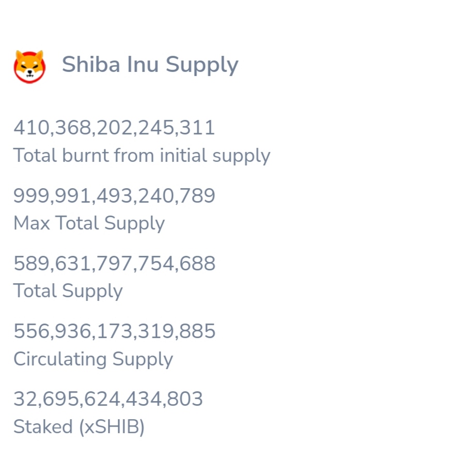Image resolution: width=458 pixels, height=476 pixels.
Task: Click the word "Supply" in the header
Action: 202,65
